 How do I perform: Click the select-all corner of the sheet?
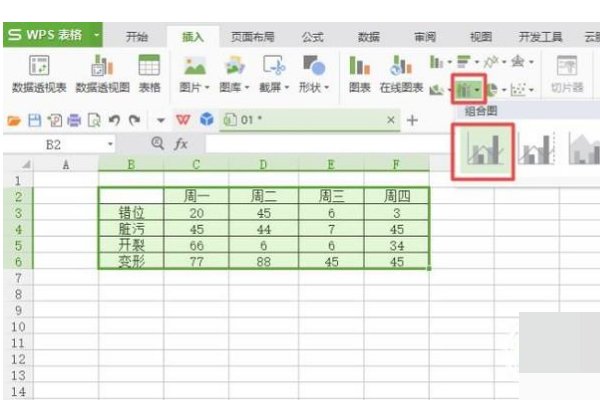[18, 165]
